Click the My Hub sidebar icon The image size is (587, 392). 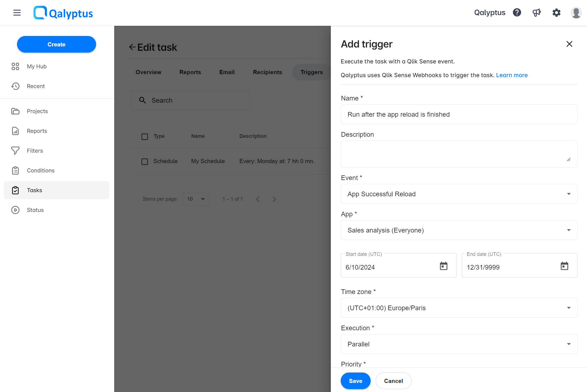tap(15, 66)
